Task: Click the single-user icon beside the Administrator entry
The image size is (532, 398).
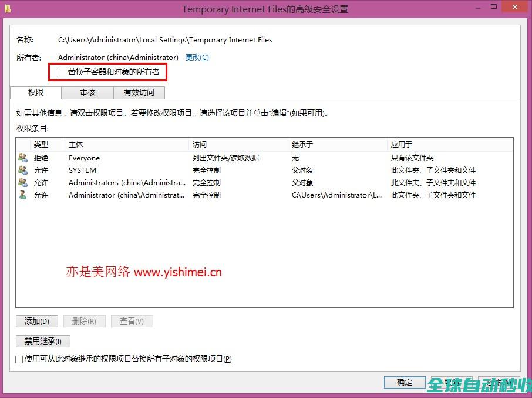Action: click(23, 195)
